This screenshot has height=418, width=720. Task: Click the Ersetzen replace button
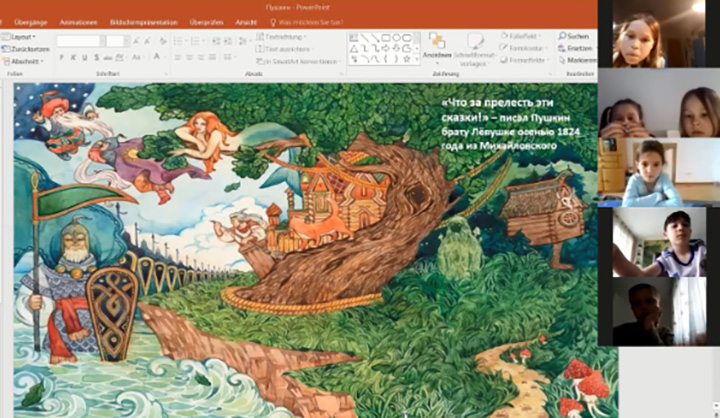coord(575,48)
